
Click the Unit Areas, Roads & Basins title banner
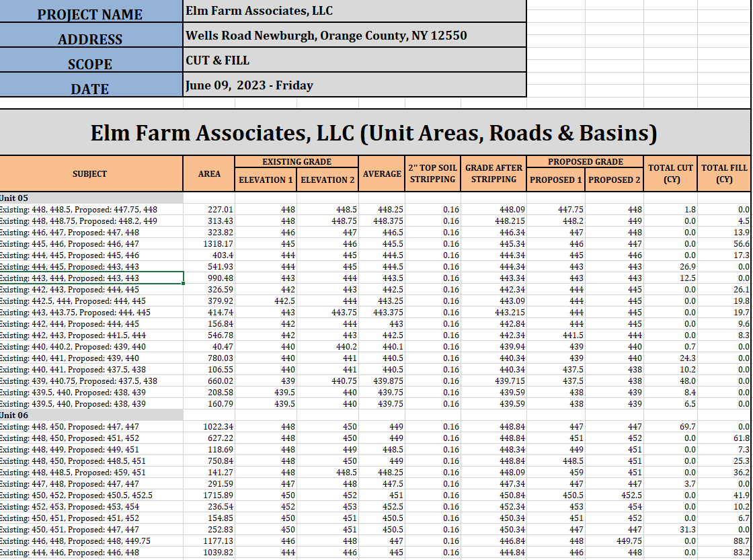(374, 133)
